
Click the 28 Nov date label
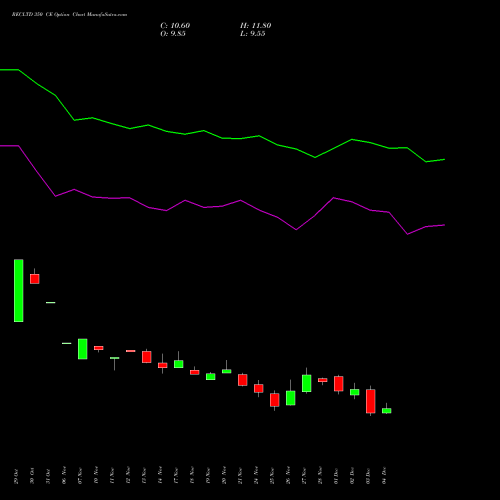pyautogui.click(x=320, y=475)
